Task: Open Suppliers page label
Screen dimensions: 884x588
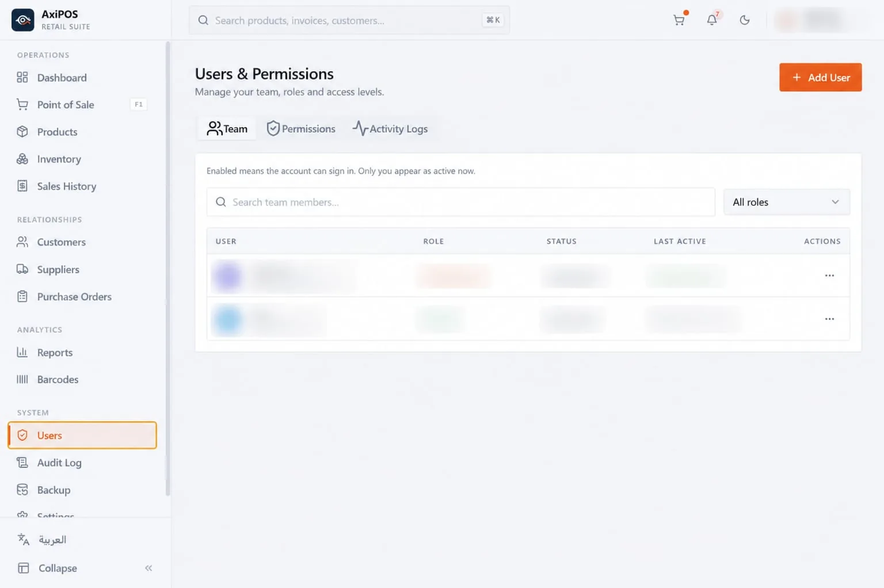Action: pos(58,269)
